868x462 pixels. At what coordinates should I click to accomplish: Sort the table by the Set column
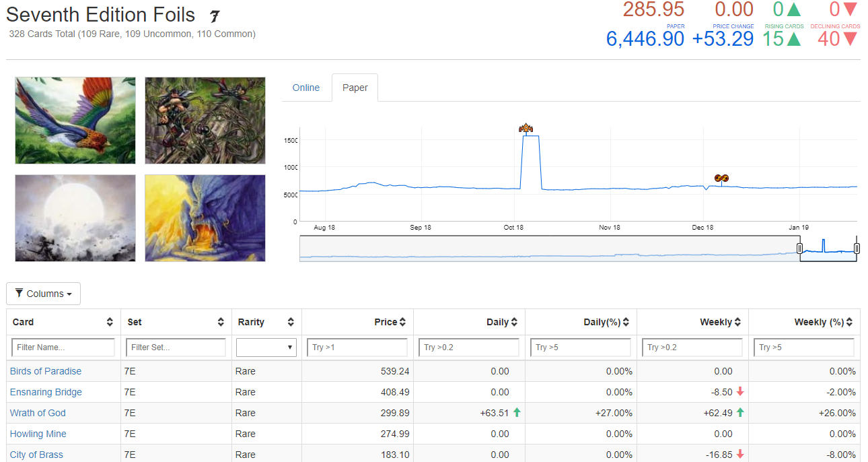point(221,322)
